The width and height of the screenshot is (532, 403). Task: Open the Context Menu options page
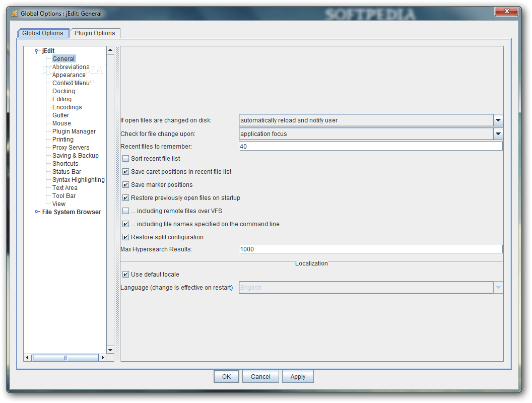click(x=71, y=83)
